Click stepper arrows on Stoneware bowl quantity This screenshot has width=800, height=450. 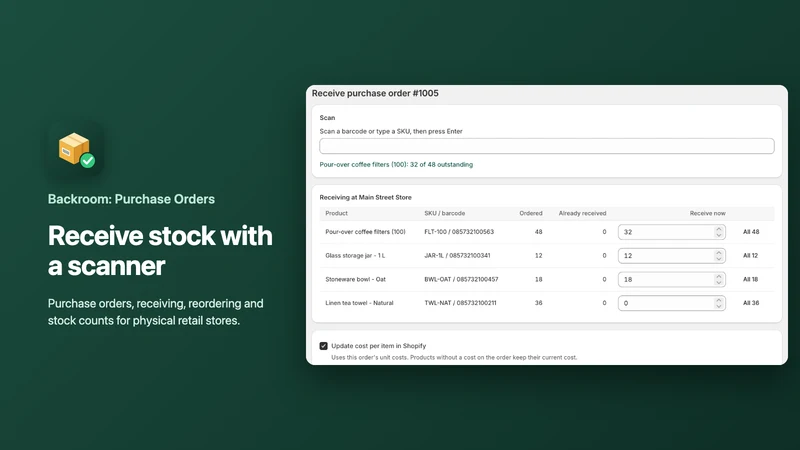coord(718,279)
